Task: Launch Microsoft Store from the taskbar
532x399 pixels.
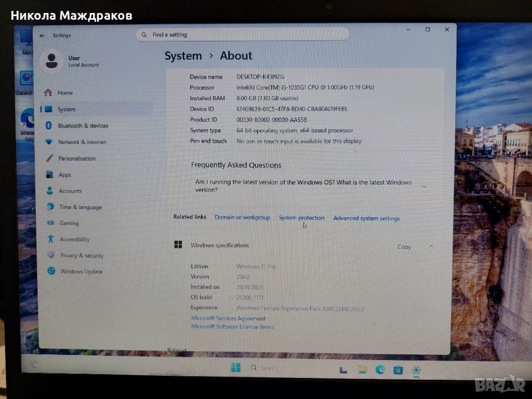Action: pyautogui.click(x=398, y=370)
